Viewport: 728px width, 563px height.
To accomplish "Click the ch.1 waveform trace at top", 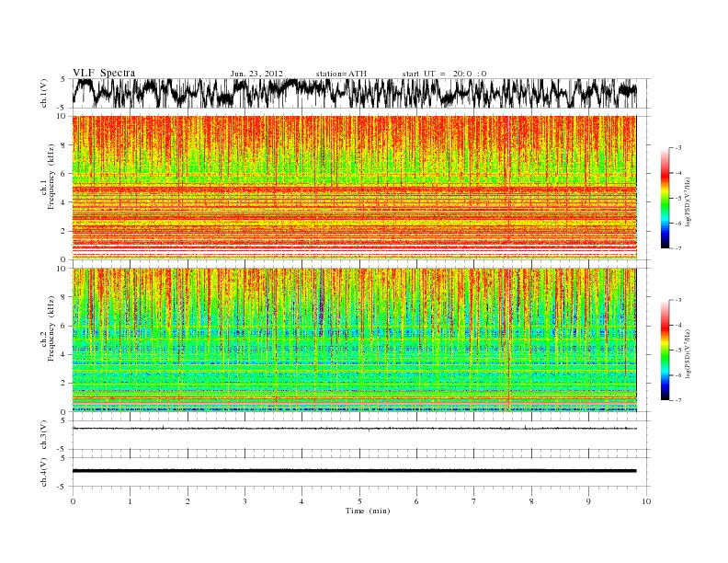I will [x=355, y=93].
